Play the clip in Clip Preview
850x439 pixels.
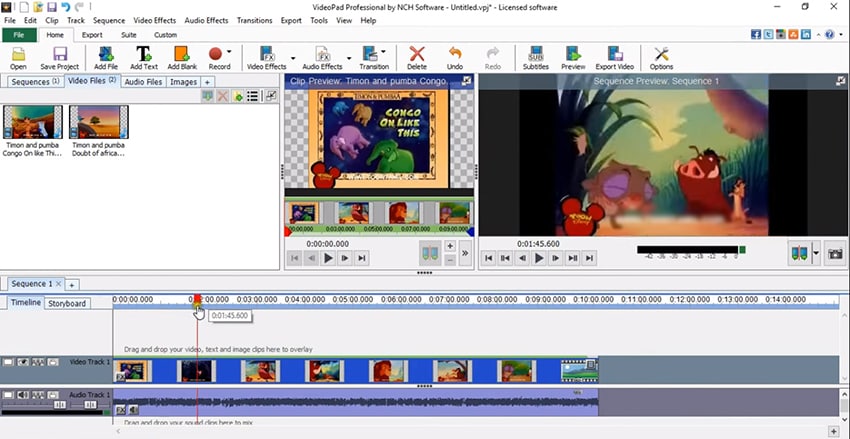tap(328, 259)
